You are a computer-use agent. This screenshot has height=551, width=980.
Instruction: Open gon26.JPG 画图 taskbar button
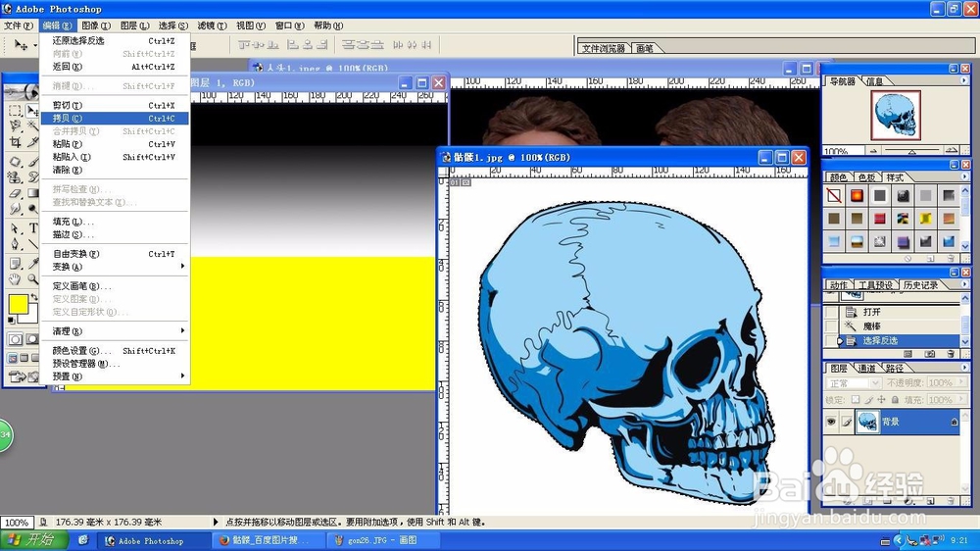click(x=381, y=540)
